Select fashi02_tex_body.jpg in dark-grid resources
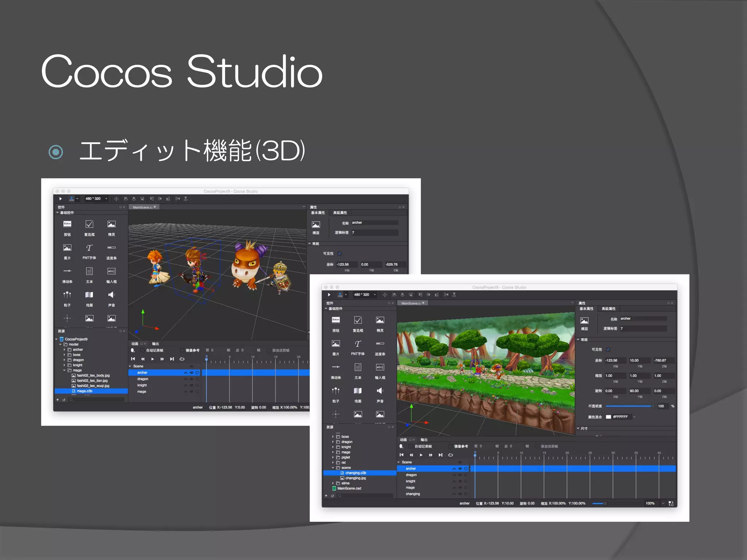This screenshot has height=560, width=747. (x=93, y=376)
